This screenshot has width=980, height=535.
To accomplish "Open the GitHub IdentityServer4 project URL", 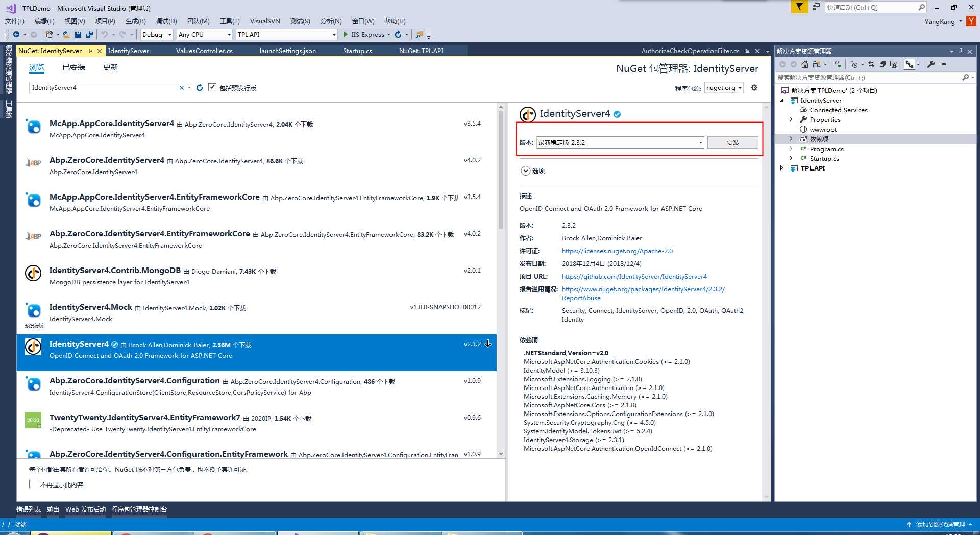I will tap(634, 276).
